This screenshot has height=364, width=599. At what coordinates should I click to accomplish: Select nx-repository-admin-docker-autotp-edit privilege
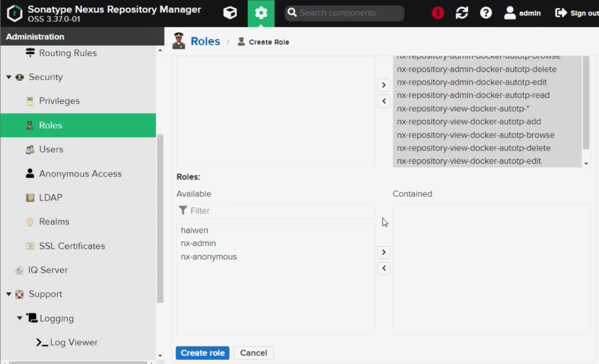click(x=472, y=82)
